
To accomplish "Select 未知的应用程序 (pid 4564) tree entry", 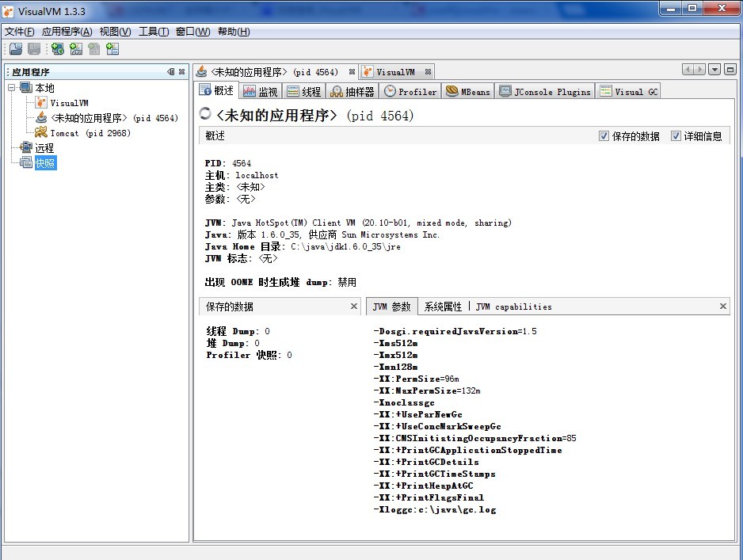I will coord(114,118).
